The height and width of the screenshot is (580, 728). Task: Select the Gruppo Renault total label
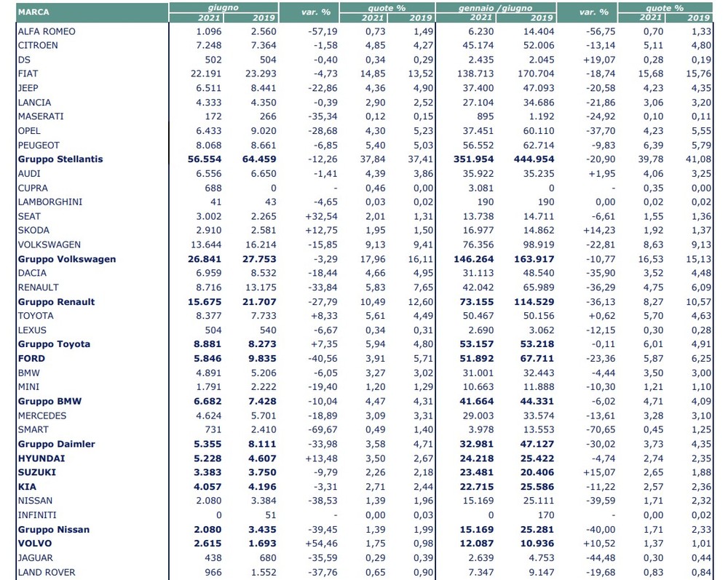pyautogui.click(x=56, y=302)
